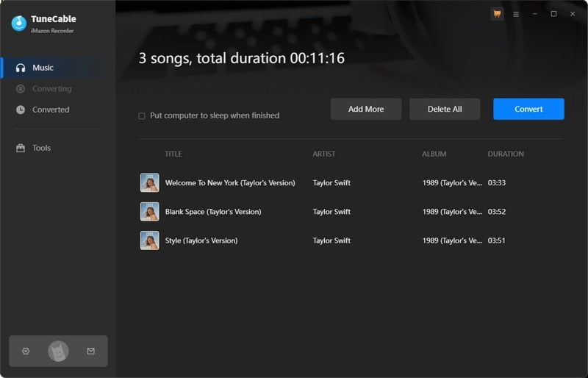This screenshot has width=588, height=378.
Task: Open the mail feedback icon
Action: click(x=90, y=351)
